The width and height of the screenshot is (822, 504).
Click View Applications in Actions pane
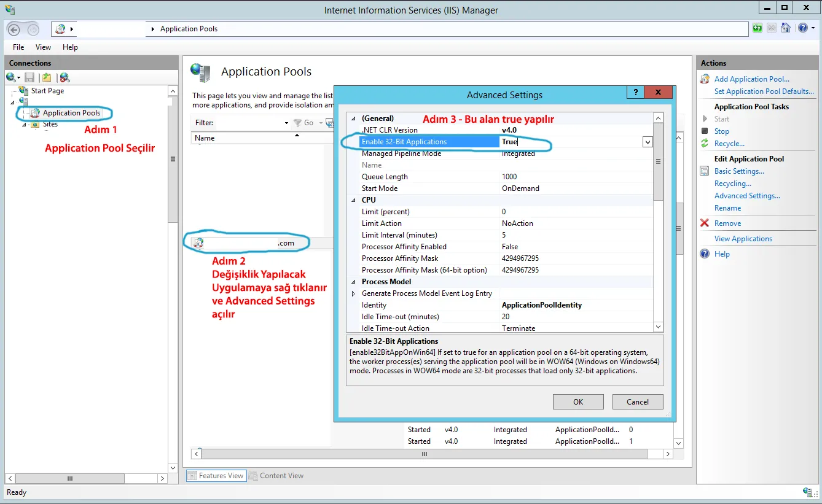[743, 239]
